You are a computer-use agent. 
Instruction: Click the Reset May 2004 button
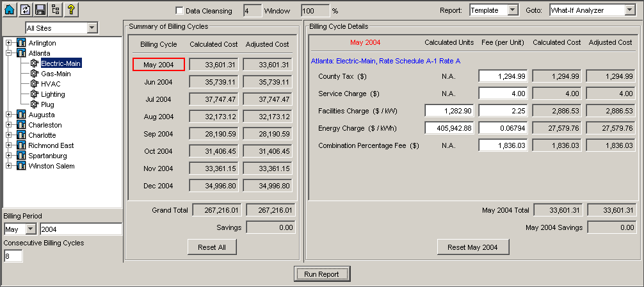(472, 247)
